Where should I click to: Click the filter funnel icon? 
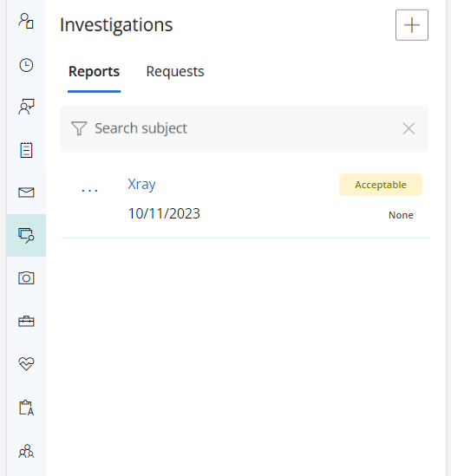(79, 128)
